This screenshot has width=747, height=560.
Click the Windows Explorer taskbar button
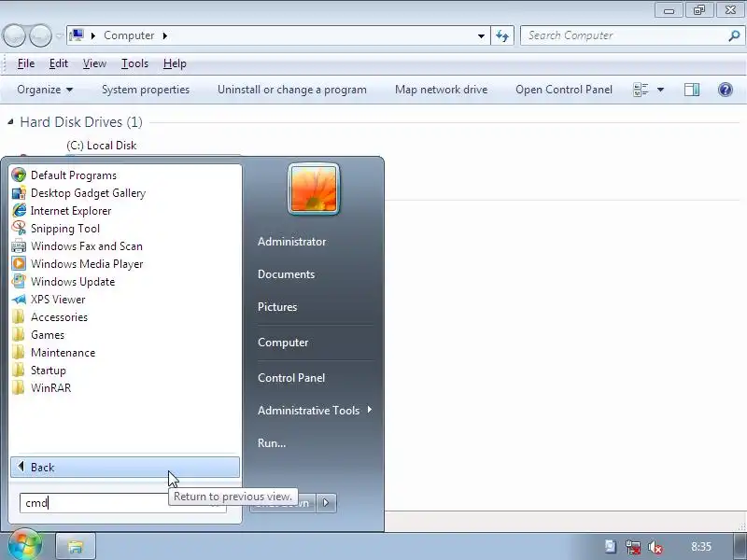tap(76, 546)
